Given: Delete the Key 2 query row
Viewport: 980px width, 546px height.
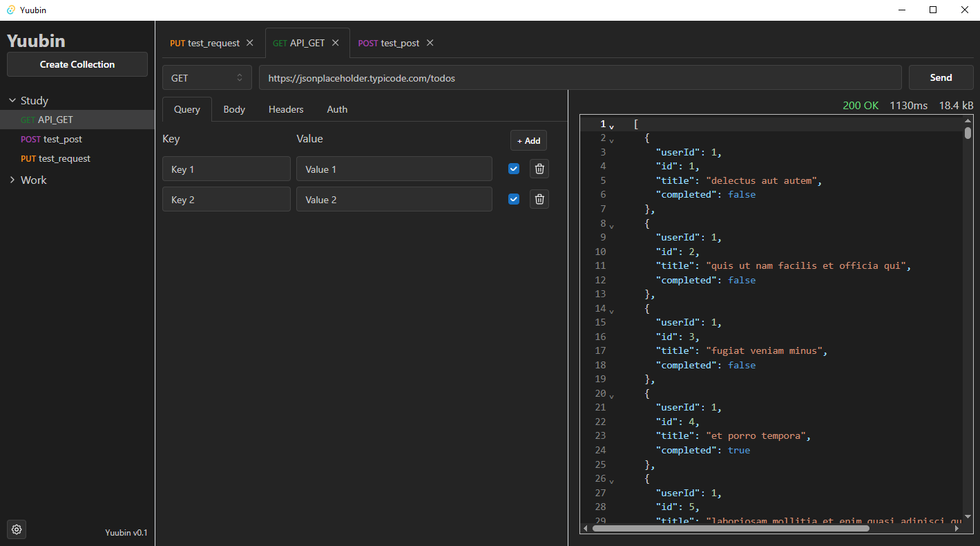Looking at the screenshot, I should (x=539, y=199).
